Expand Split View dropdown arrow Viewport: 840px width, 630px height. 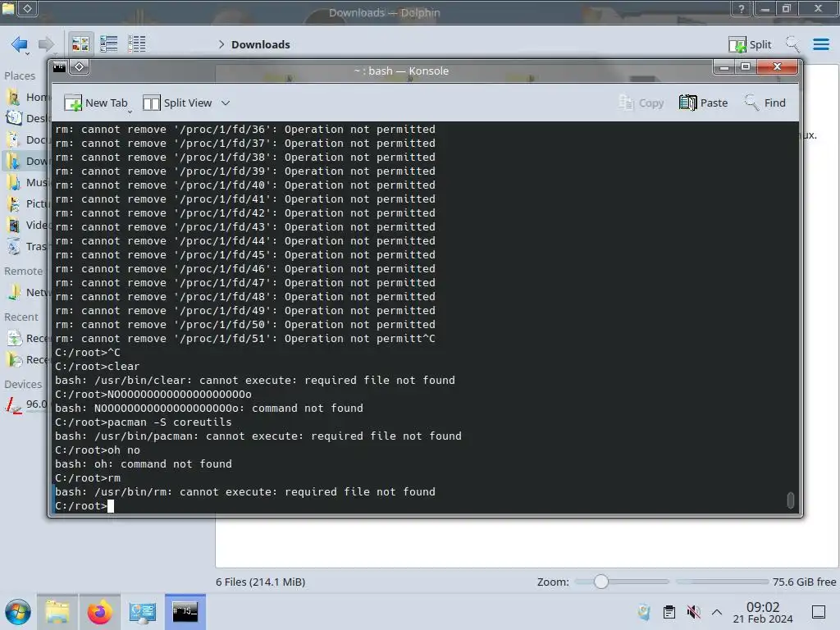point(226,103)
